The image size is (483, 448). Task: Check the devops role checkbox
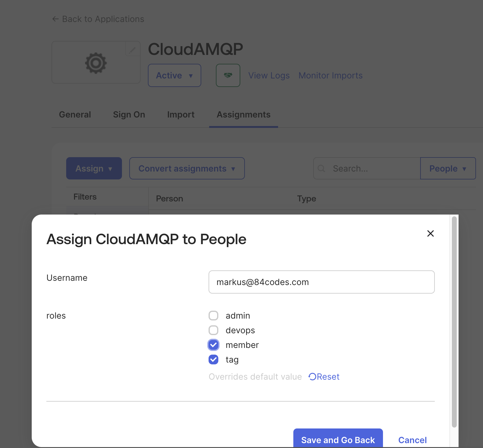[213, 330]
